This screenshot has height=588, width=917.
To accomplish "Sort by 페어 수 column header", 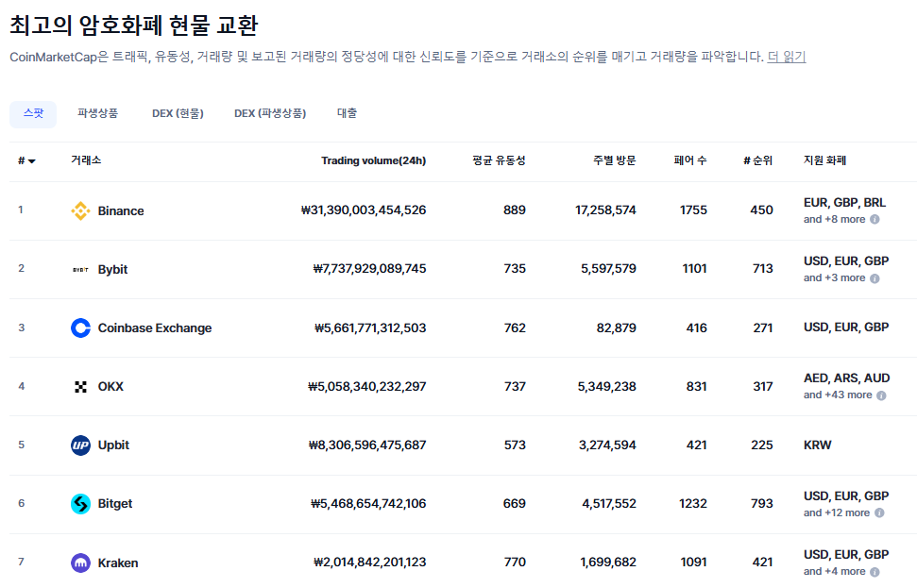I will click(x=690, y=160).
